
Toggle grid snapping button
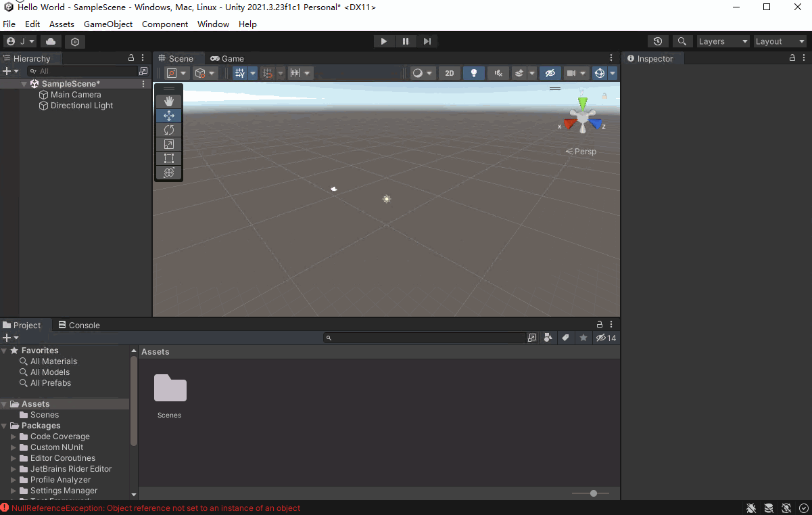(268, 73)
